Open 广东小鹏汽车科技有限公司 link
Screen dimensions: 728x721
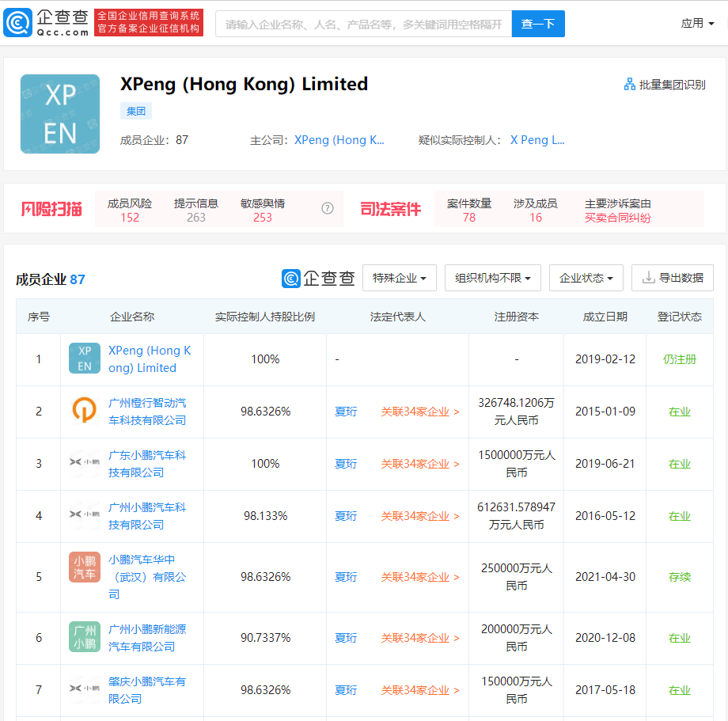coord(147,463)
